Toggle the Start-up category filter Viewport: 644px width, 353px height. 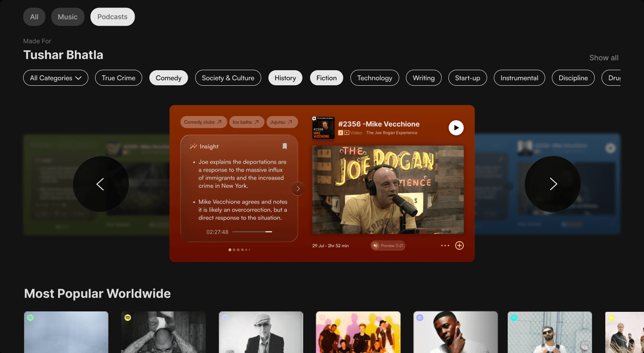[468, 78]
